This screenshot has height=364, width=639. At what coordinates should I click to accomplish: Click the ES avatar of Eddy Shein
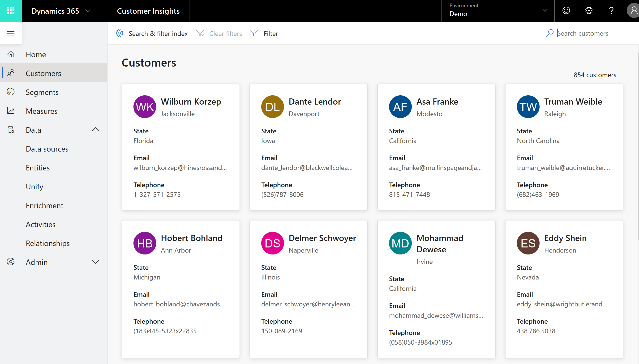click(528, 243)
